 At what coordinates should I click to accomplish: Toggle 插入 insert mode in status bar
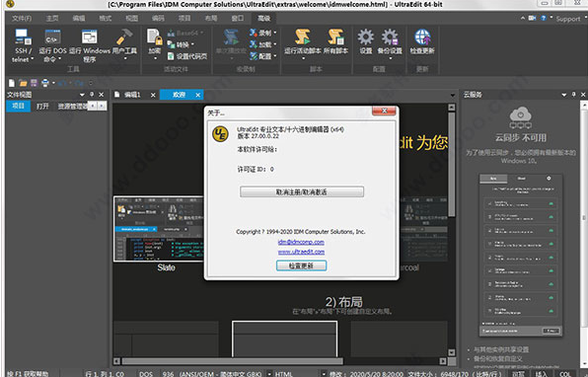(543, 374)
